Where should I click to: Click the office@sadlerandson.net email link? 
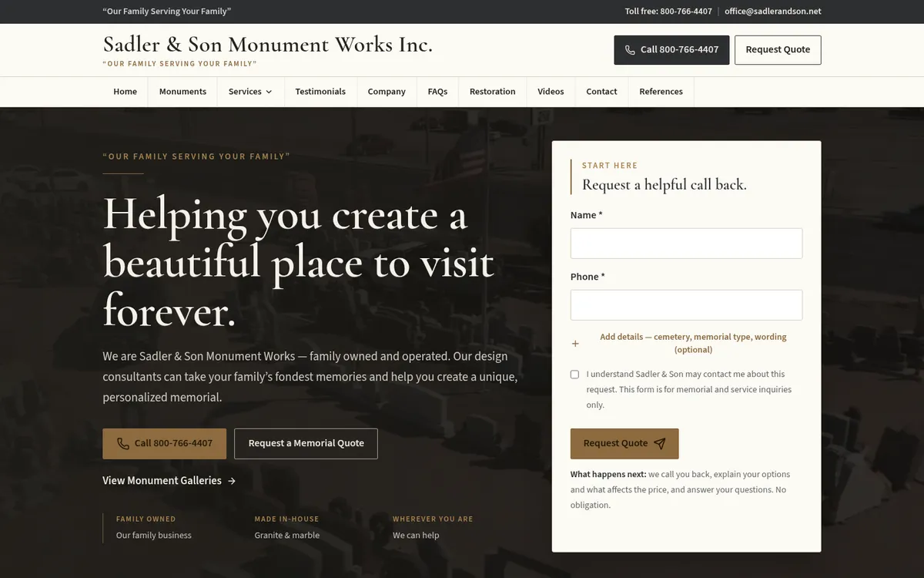click(772, 12)
